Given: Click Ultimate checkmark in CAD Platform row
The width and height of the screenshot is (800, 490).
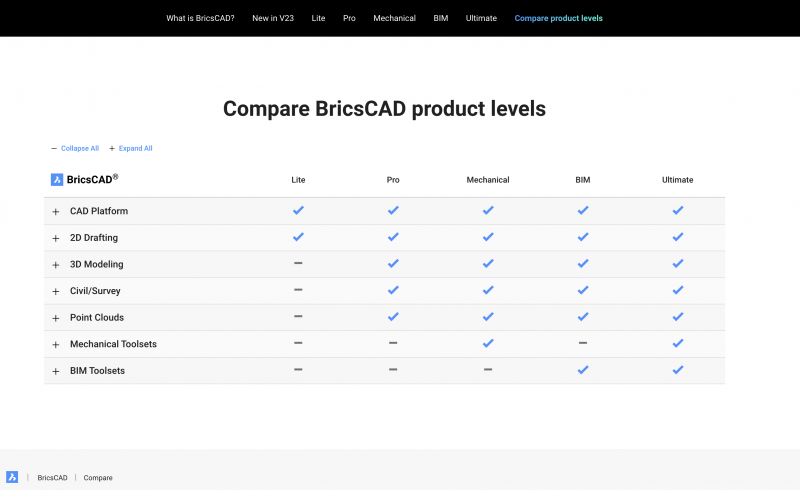Looking at the screenshot, I should point(678,210).
